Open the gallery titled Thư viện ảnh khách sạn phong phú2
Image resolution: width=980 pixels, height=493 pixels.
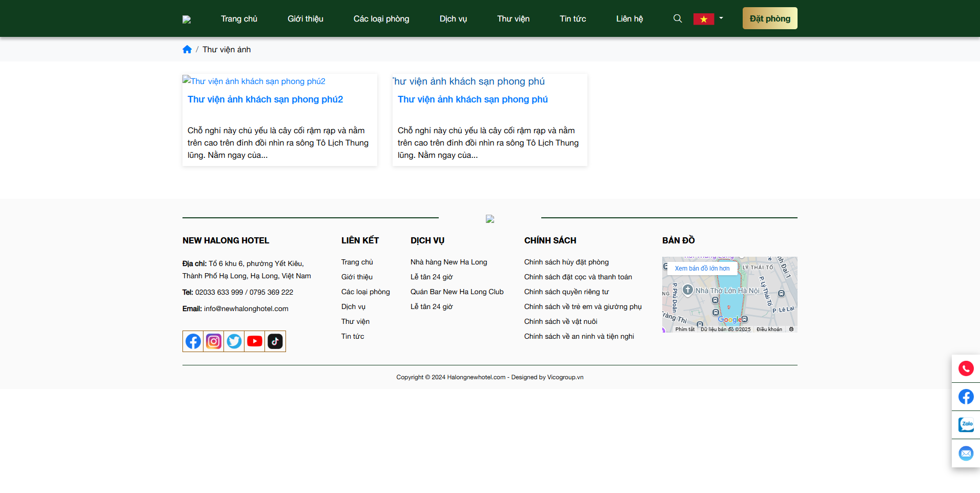[265, 99]
